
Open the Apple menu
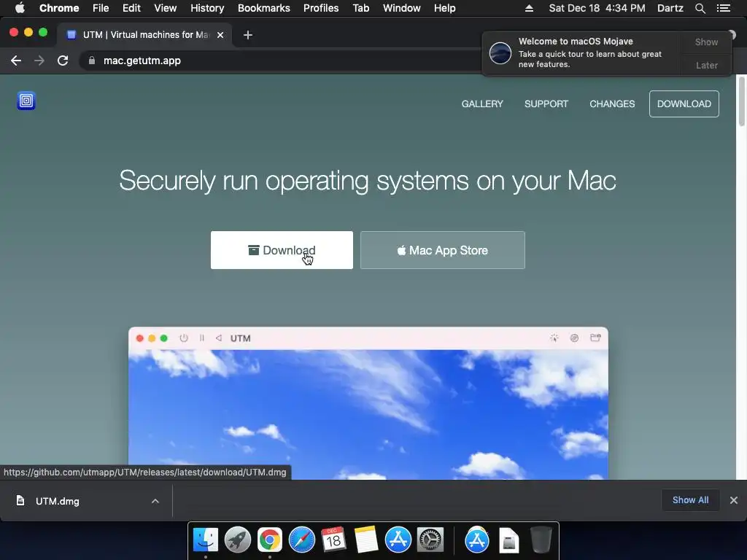pos(20,8)
